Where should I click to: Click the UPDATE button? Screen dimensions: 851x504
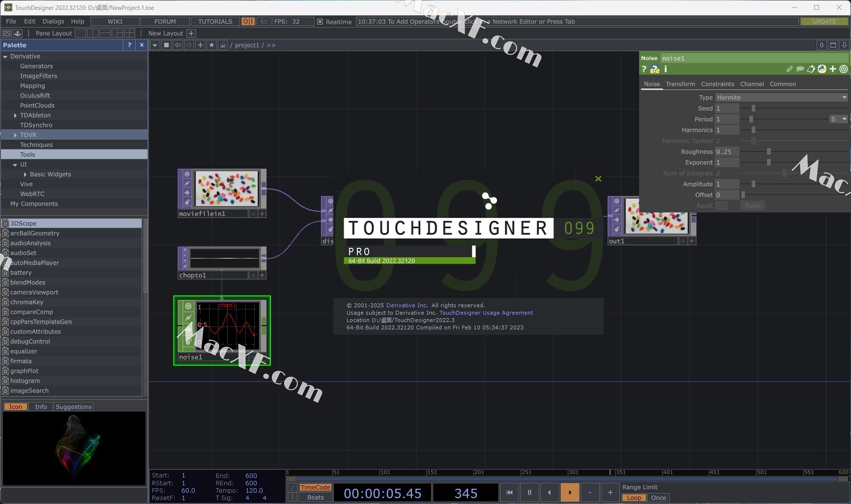click(824, 22)
